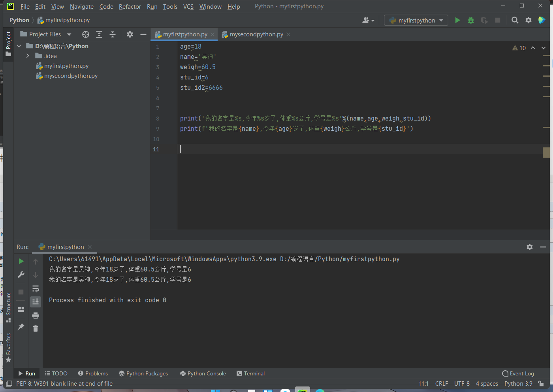Start debugging with the bug icon
The height and width of the screenshot is (392, 553).
coord(470,20)
